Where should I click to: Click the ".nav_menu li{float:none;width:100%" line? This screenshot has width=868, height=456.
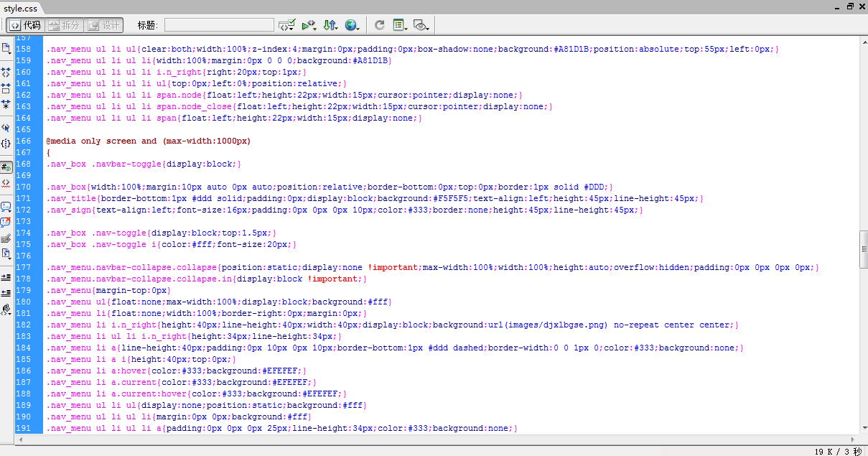coord(207,313)
